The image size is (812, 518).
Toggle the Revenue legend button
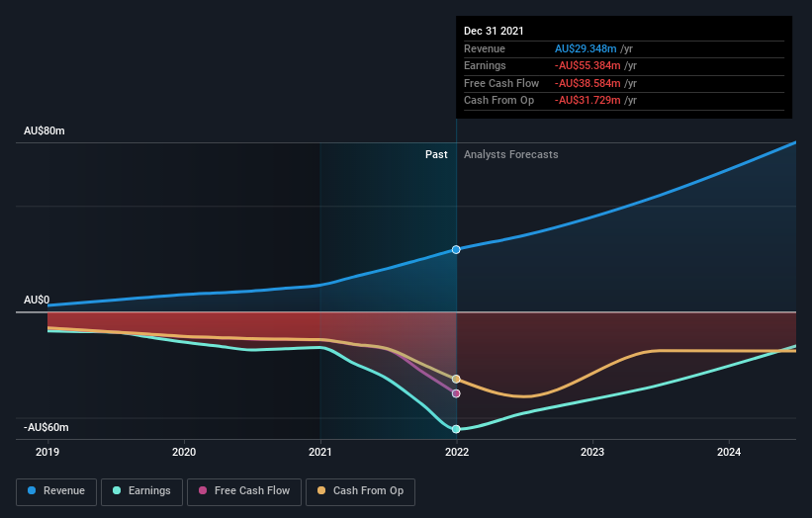[x=56, y=491]
